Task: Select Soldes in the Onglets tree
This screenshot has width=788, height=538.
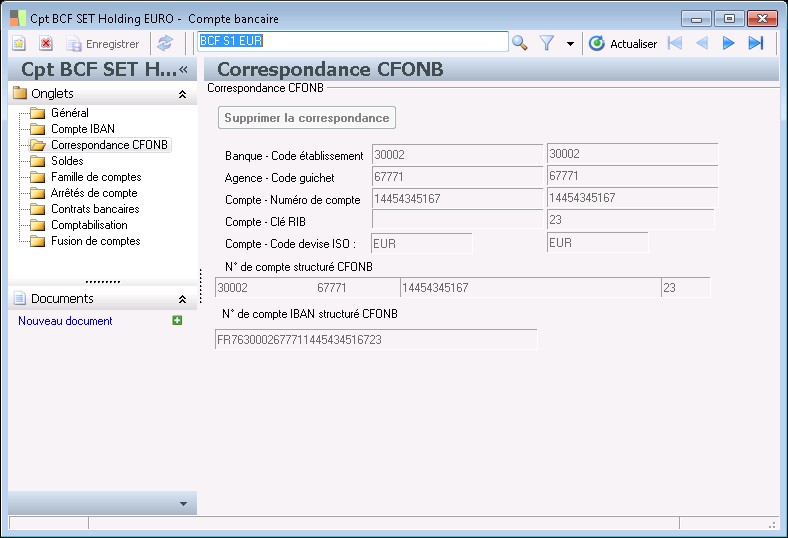Action: 67,161
